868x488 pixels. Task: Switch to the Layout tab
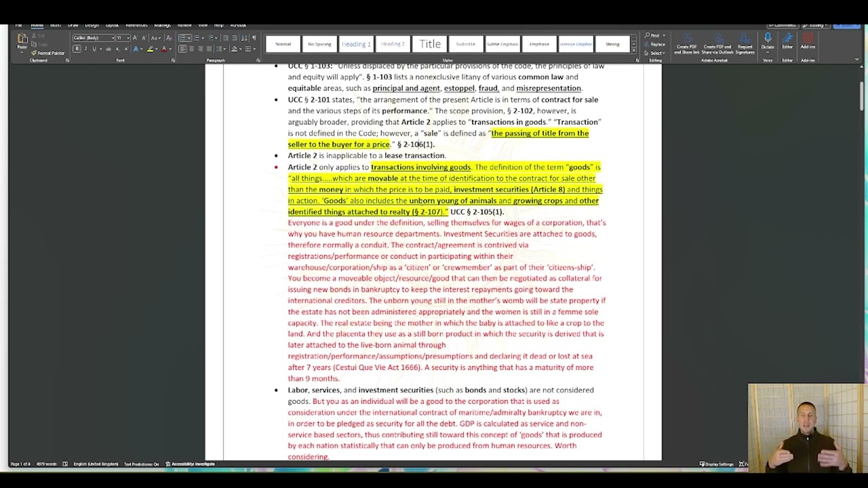coord(112,24)
